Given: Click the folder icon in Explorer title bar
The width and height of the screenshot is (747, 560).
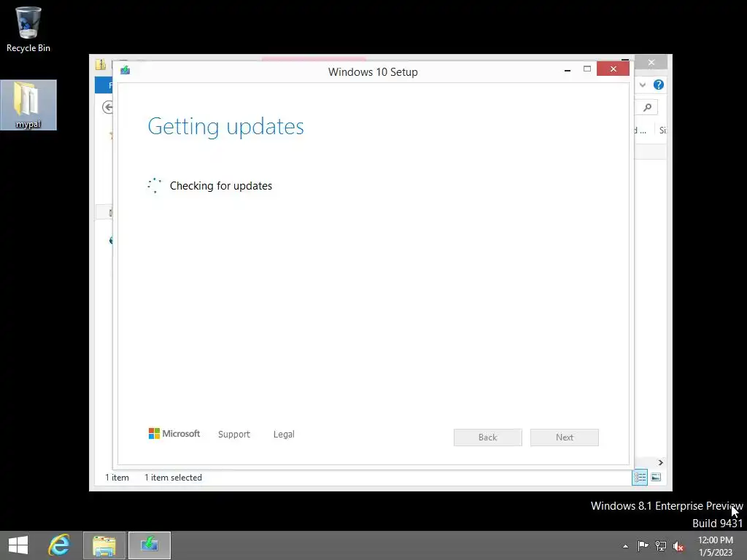Looking at the screenshot, I should pos(101,64).
